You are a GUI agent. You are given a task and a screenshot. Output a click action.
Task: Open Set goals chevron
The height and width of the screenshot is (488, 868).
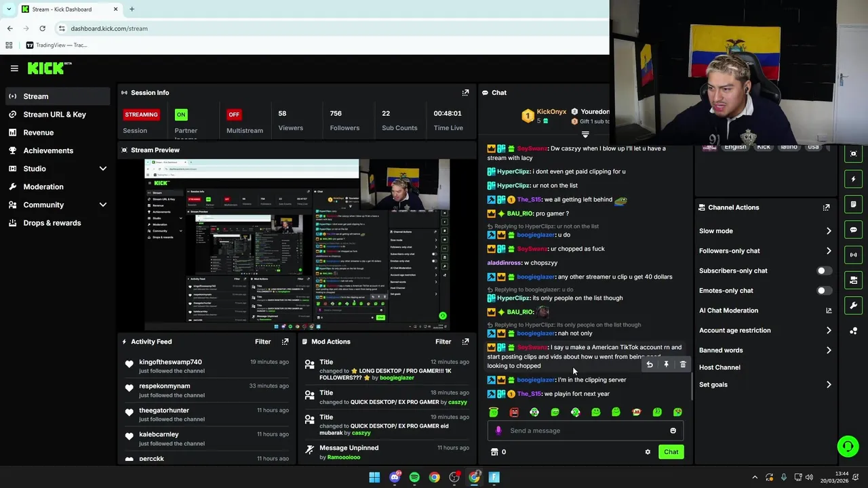(829, 384)
